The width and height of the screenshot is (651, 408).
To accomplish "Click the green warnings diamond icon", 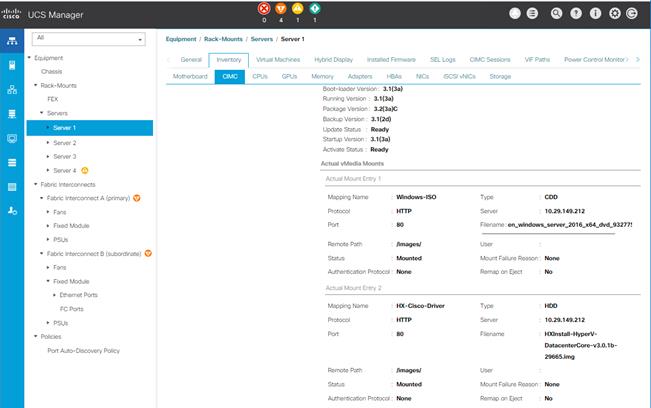I will coord(315,8).
